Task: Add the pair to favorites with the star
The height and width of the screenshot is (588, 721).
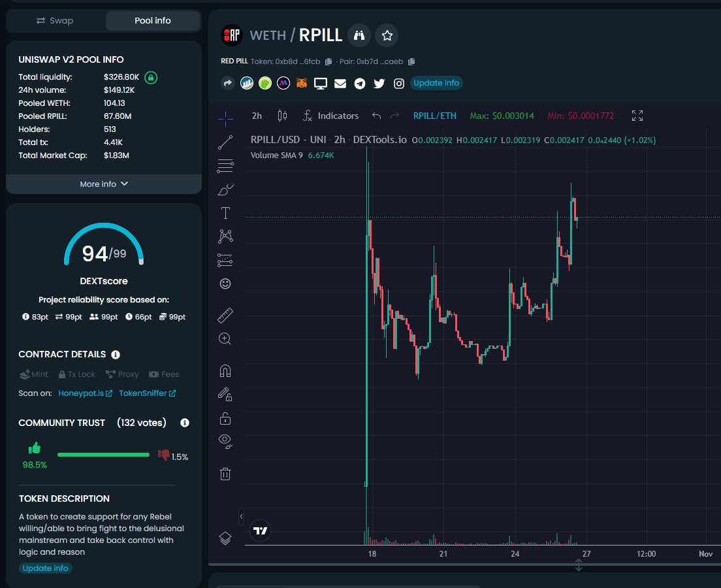Action: click(387, 35)
